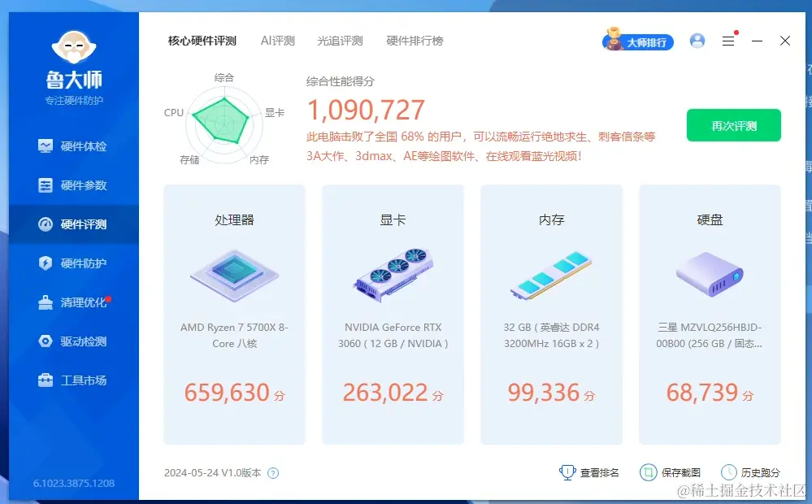Click the 处理器 card heading
The image size is (812, 504).
pyautogui.click(x=235, y=220)
